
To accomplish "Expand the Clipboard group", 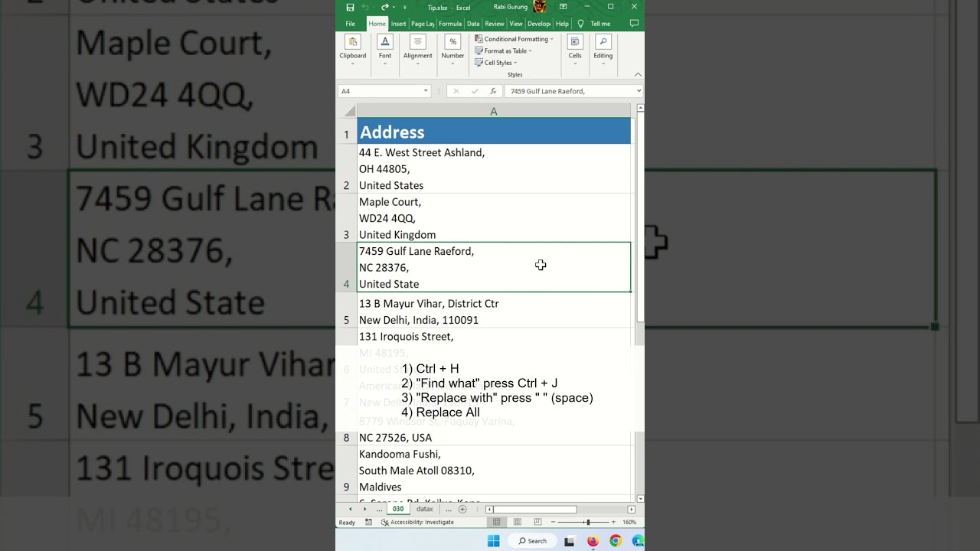I will tap(353, 51).
